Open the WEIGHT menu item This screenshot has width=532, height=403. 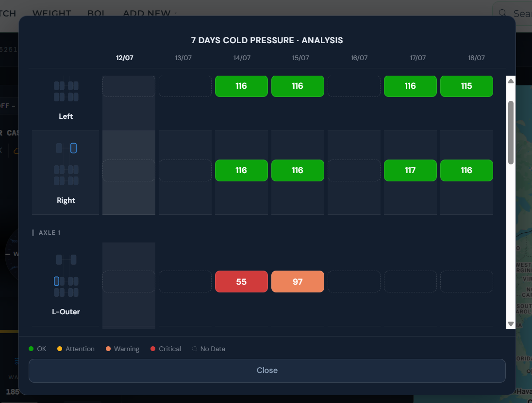pyautogui.click(x=51, y=13)
